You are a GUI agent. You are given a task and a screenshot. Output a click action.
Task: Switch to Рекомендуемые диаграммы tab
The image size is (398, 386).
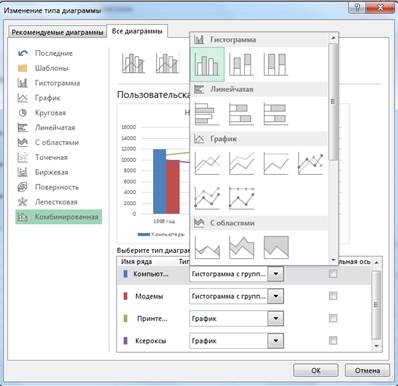coord(57,32)
